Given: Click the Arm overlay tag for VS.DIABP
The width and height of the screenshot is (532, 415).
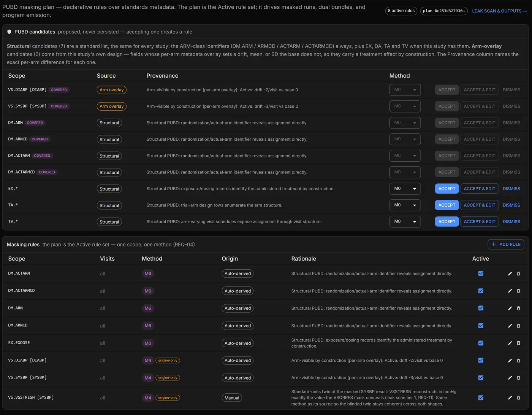Looking at the screenshot, I should tap(112, 90).
